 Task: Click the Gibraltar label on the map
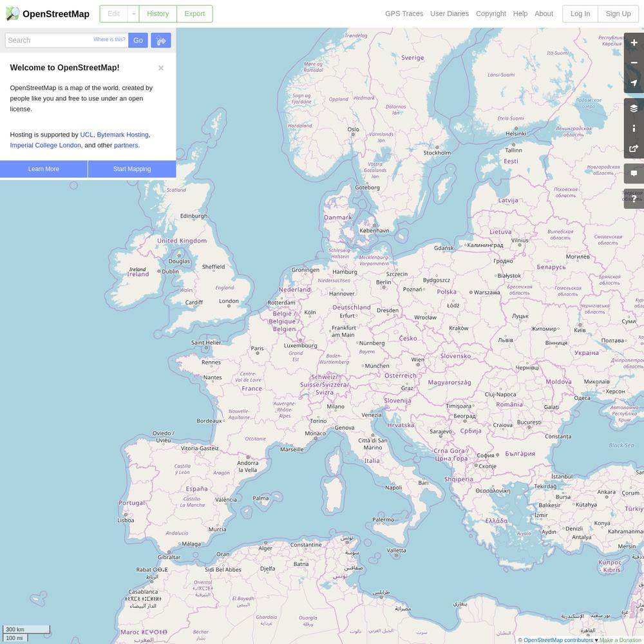pos(169,557)
